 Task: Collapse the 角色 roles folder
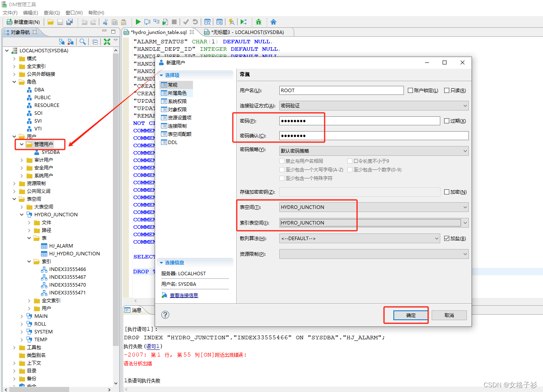(x=14, y=82)
